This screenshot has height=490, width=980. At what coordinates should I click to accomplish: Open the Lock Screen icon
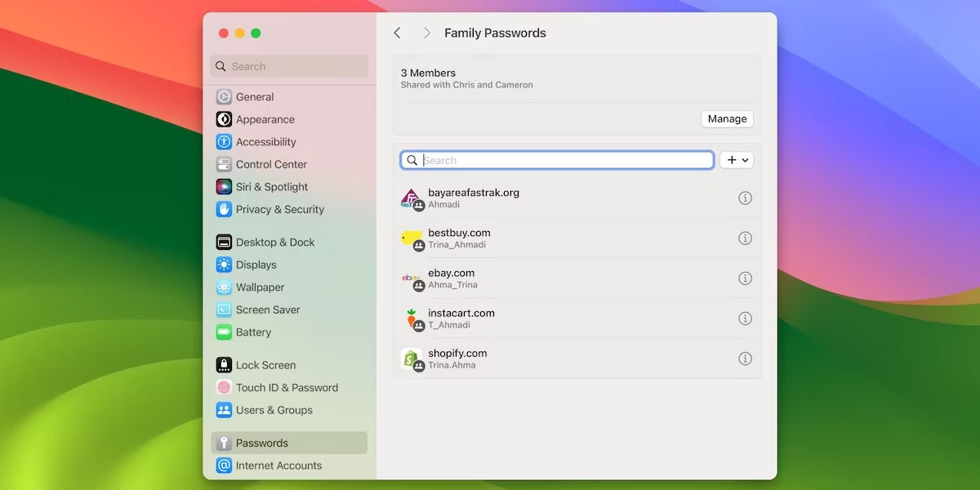coord(224,365)
